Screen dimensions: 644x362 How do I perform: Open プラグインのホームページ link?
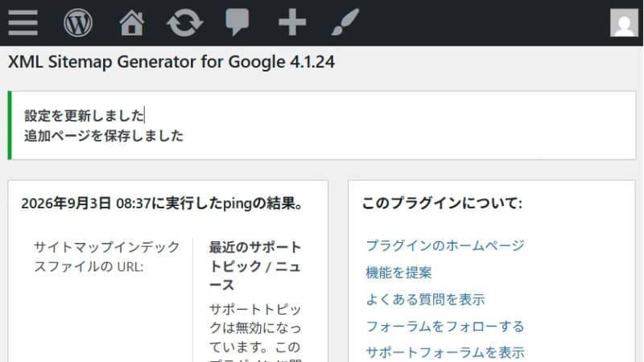(x=445, y=245)
